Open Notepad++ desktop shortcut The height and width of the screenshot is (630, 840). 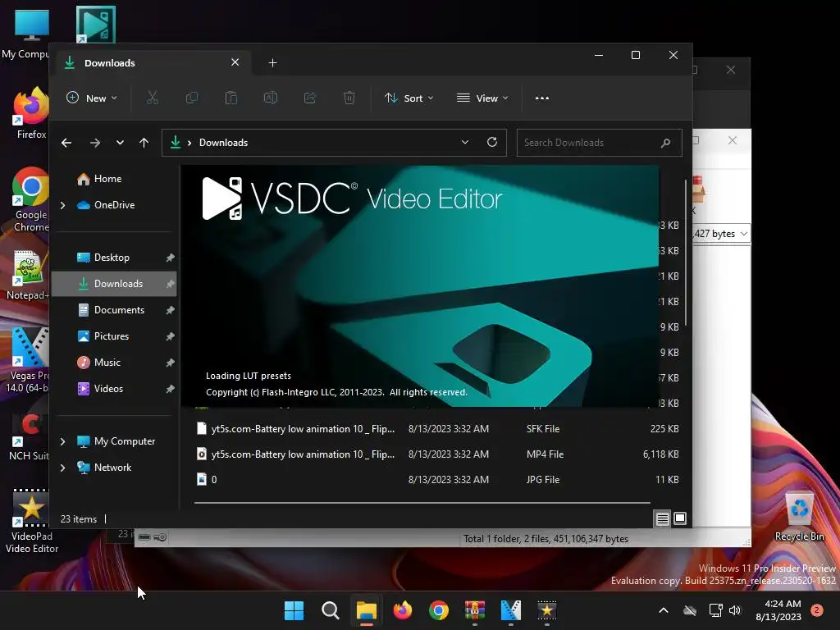[x=27, y=276]
